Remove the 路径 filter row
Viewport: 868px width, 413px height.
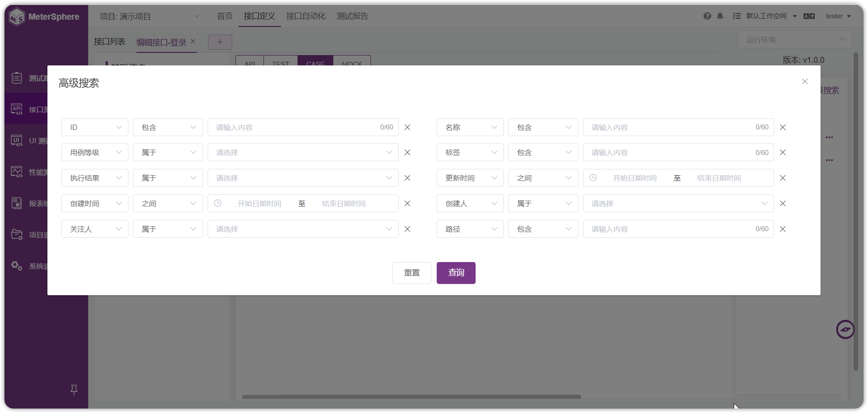coord(783,229)
